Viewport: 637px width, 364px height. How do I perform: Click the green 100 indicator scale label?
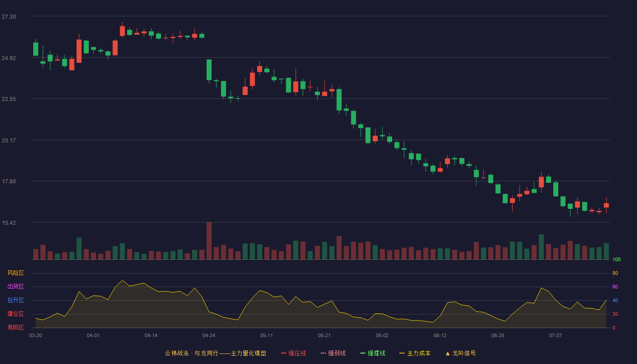[x=617, y=260]
